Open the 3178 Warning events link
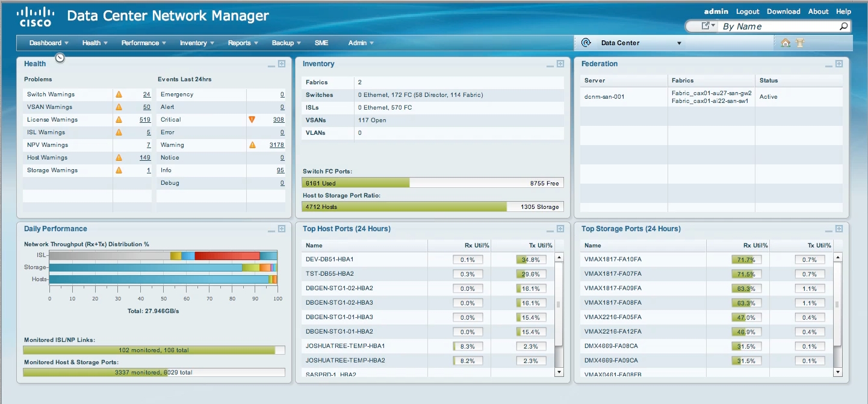Image resolution: width=868 pixels, height=404 pixels. pos(277,145)
